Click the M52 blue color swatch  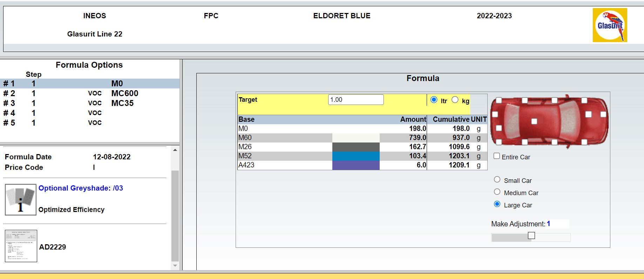click(x=356, y=156)
